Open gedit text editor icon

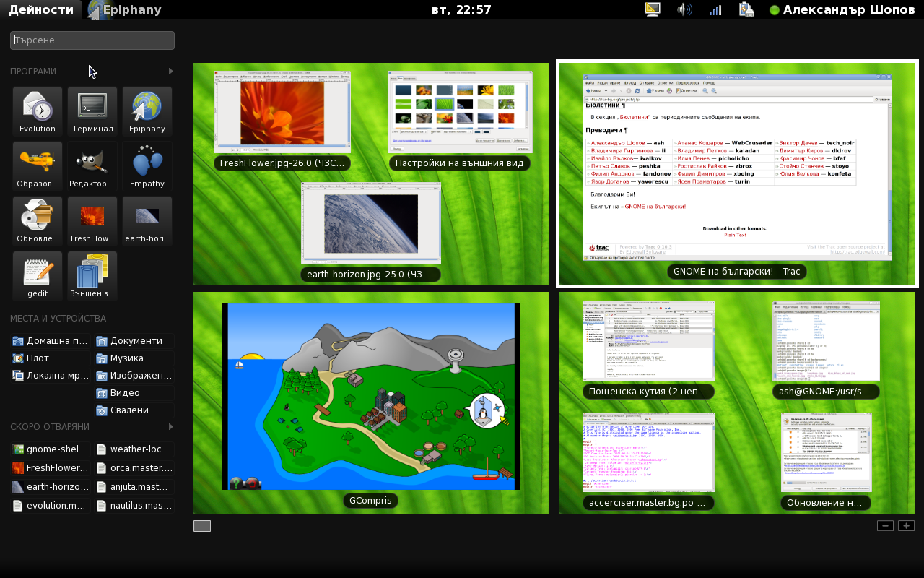click(x=38, y=276)
